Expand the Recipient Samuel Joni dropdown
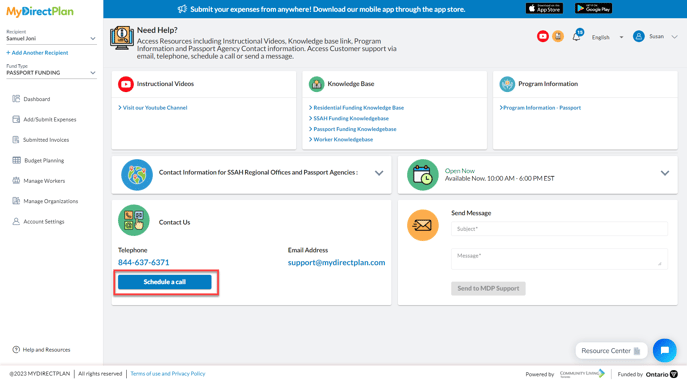 click(51, 39)
